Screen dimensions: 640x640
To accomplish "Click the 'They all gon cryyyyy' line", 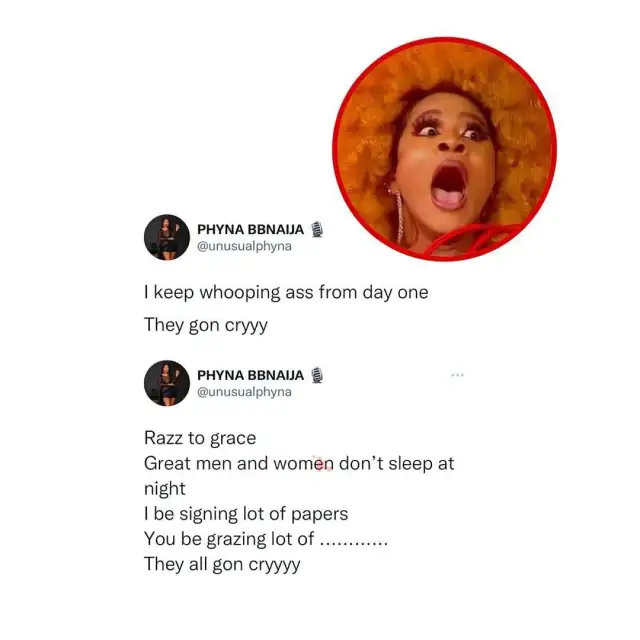I will coord(222,565).
